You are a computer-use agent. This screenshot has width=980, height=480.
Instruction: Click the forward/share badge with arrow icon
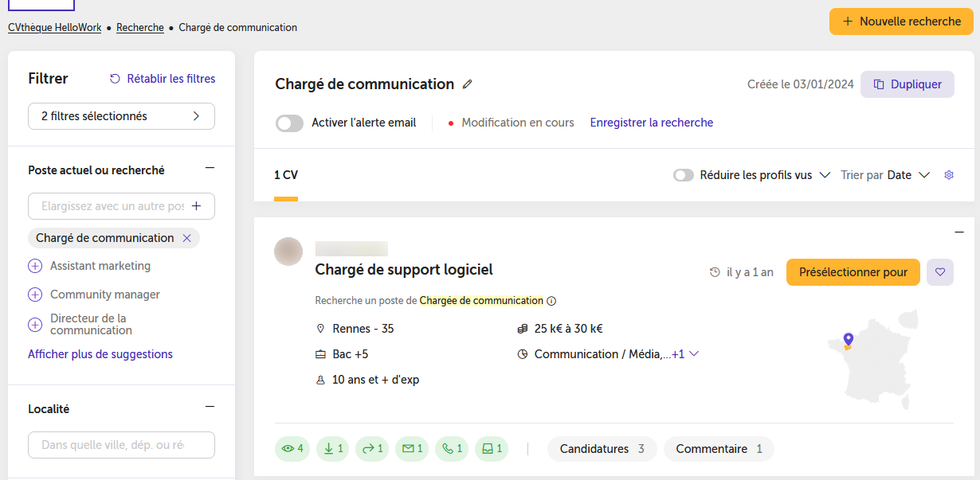(x=372, y=449)
